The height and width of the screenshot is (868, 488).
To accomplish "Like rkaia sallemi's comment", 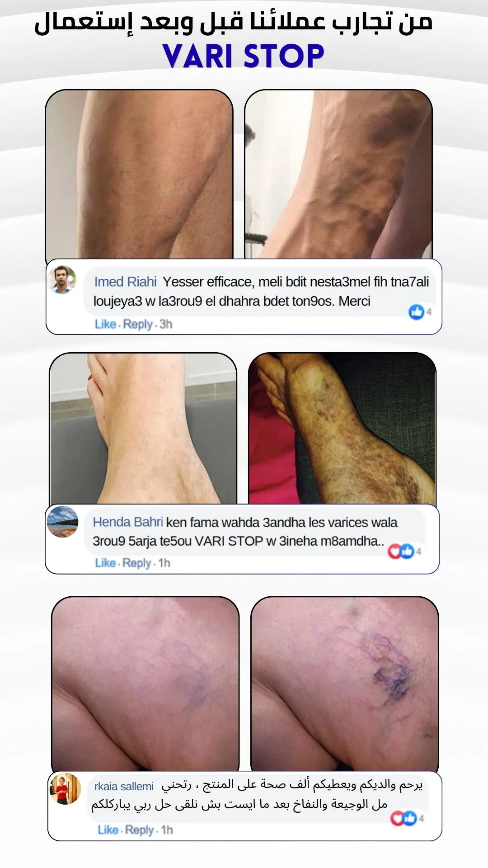I will (108, 830).
